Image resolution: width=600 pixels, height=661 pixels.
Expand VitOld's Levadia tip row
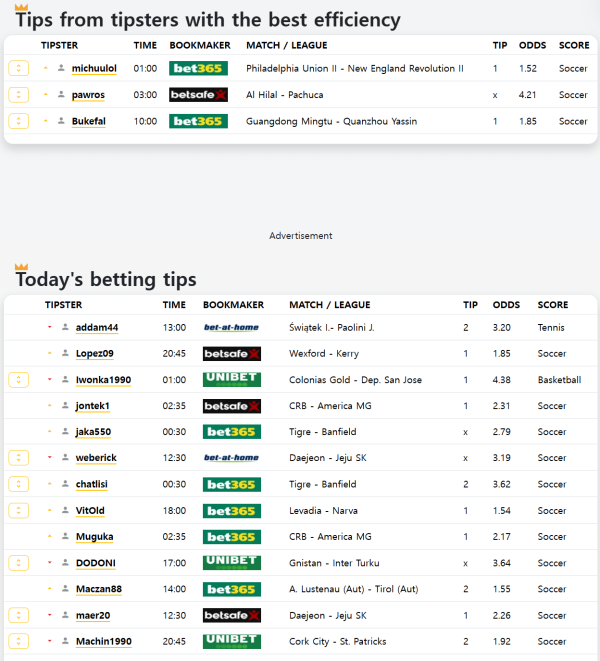click(18, 510)
